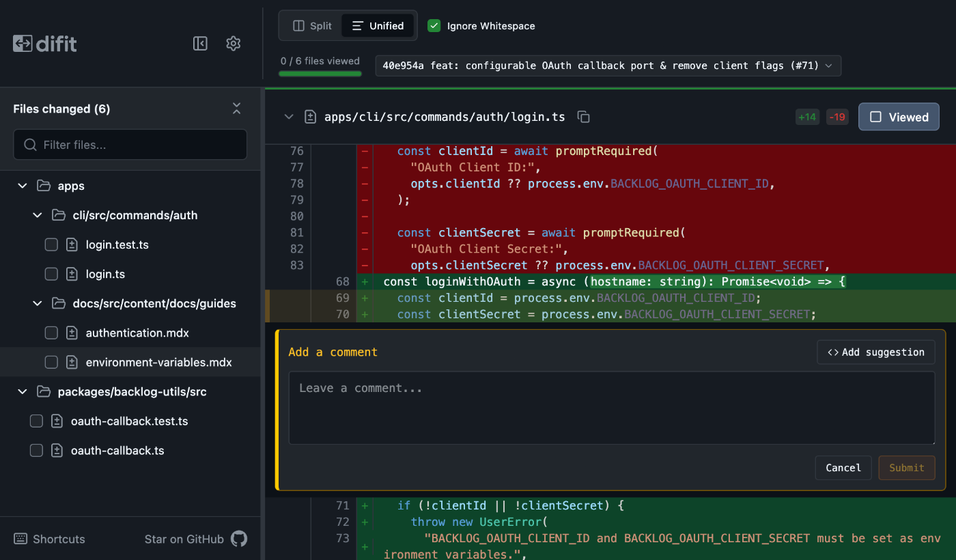This screenshot has height=560, width=956.
Task: Click the packages/backlog-utils/src folder icon
Action: point(44,391)
